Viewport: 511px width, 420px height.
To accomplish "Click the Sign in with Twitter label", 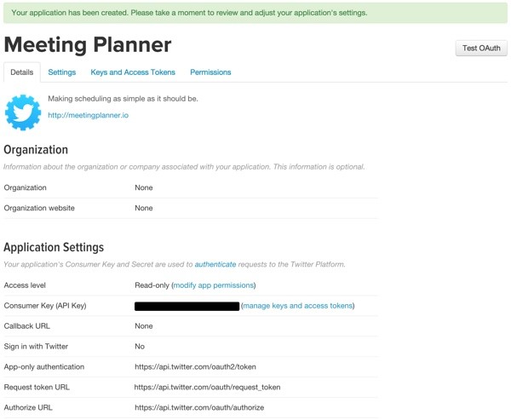I will (x=36, y=346).
